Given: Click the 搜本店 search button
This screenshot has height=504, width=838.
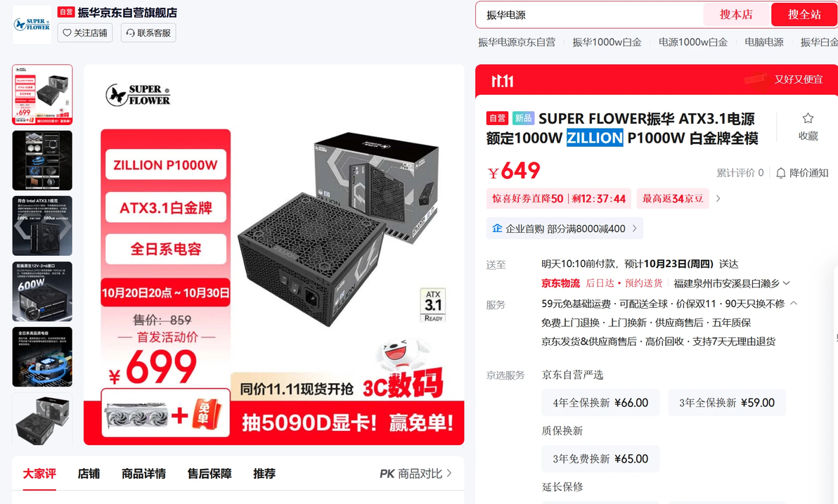Looking at the screenshot, I should 736,15.
